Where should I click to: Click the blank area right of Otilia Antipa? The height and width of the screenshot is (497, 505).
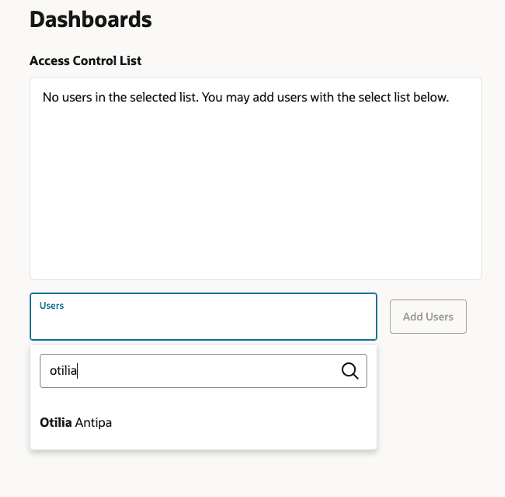point(243,422)
